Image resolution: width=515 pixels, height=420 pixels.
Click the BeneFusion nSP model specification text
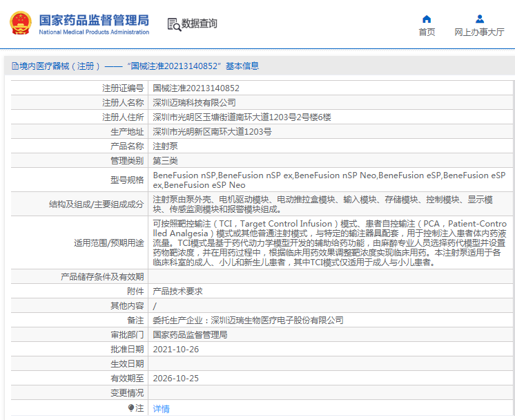329,180
